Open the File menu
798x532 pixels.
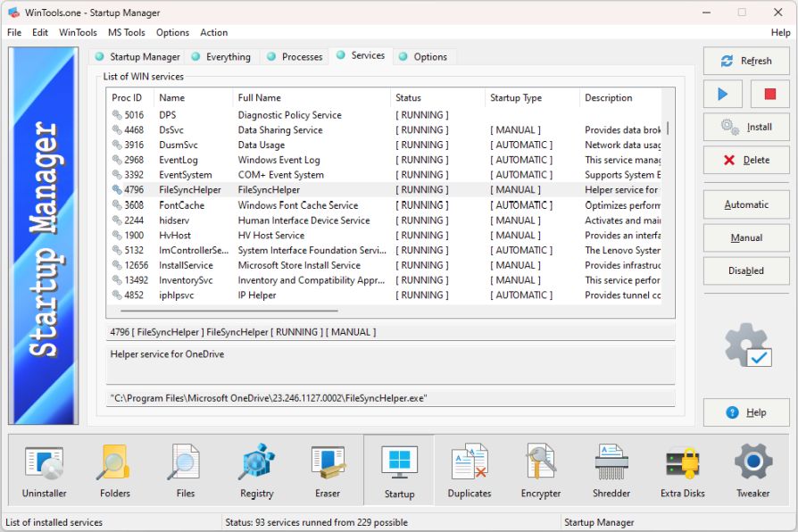[14, 33]
